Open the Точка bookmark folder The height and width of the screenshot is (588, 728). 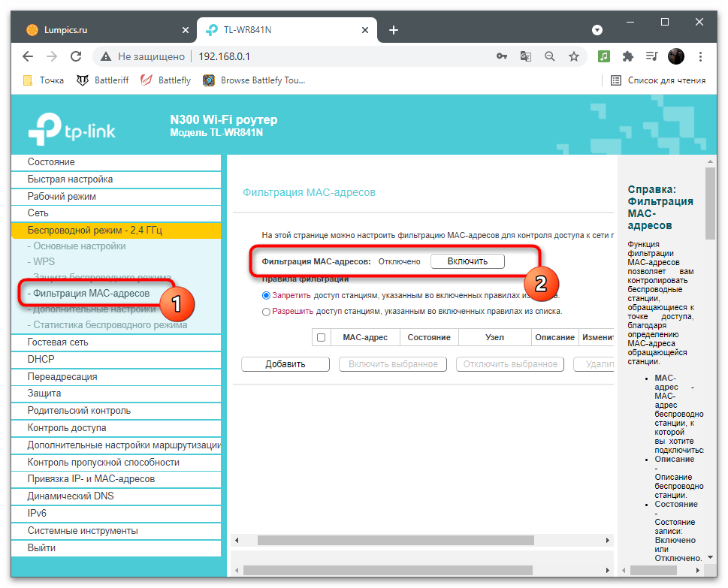43,80
